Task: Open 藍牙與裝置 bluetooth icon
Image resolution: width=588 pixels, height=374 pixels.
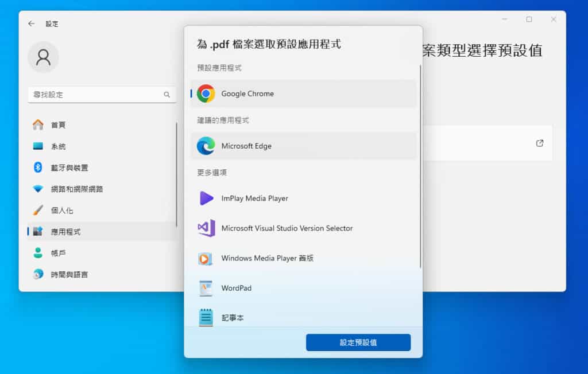Action: [38, 167]
